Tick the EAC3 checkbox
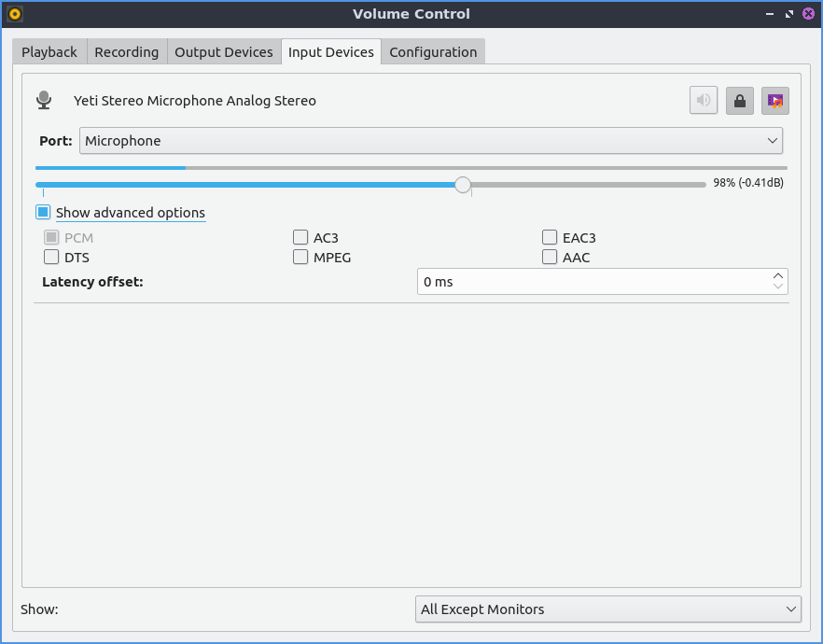Viewport: 823px width, 644px height. point(550,238)
